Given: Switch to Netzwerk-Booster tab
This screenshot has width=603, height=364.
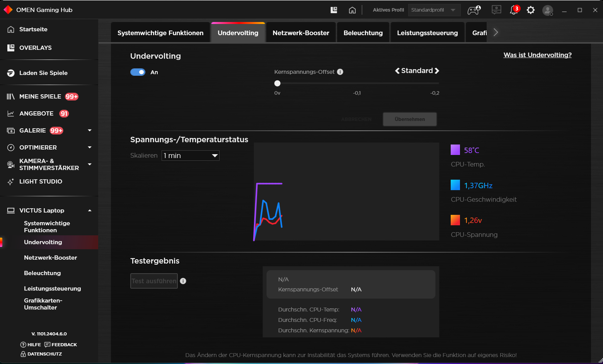Looking at the screenshot, I should (x=301, y=33).
